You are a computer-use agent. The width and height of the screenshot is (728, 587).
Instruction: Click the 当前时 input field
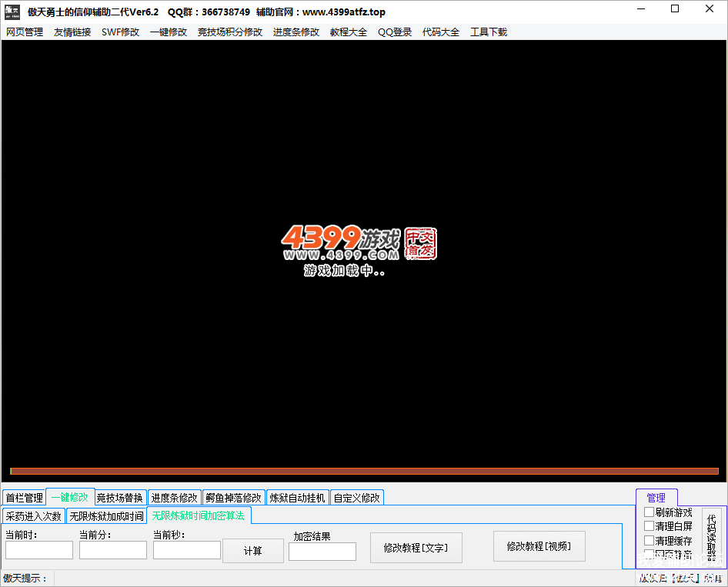(x=39, y=550)
